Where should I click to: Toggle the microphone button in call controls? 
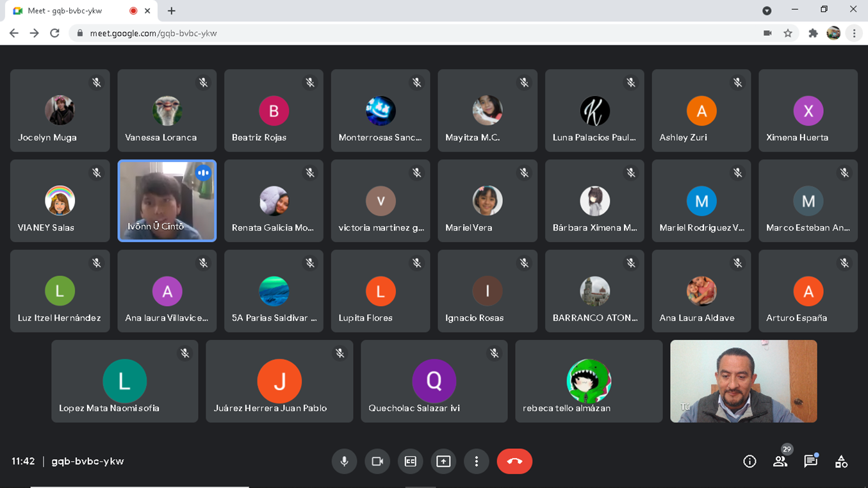344,461
